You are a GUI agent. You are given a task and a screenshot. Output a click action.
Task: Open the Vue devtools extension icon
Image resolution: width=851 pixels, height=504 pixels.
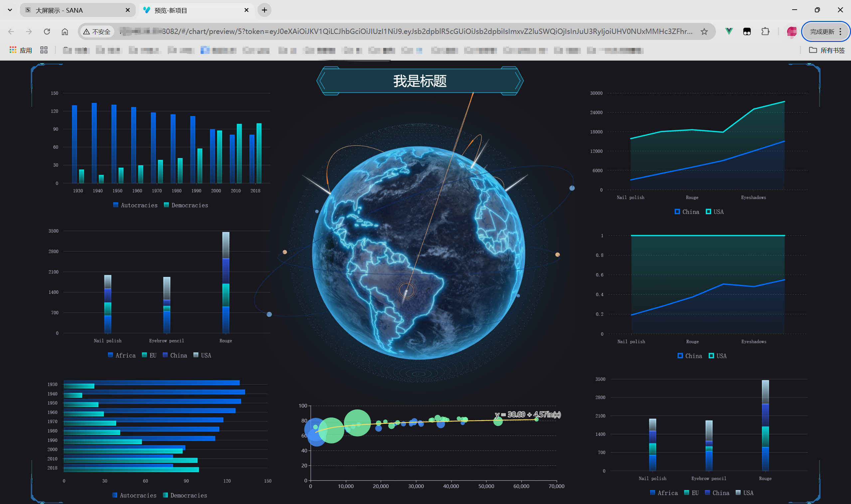[729, 32]
